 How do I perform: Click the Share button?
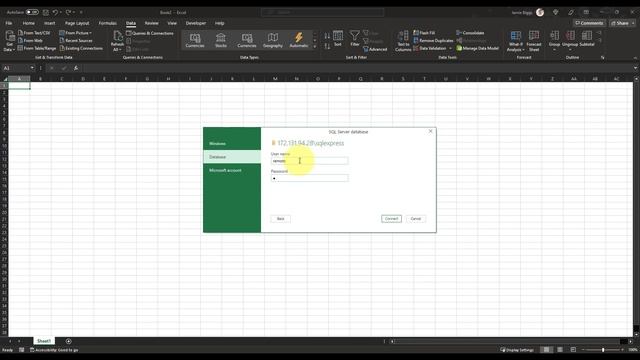(x=620, y=23)
